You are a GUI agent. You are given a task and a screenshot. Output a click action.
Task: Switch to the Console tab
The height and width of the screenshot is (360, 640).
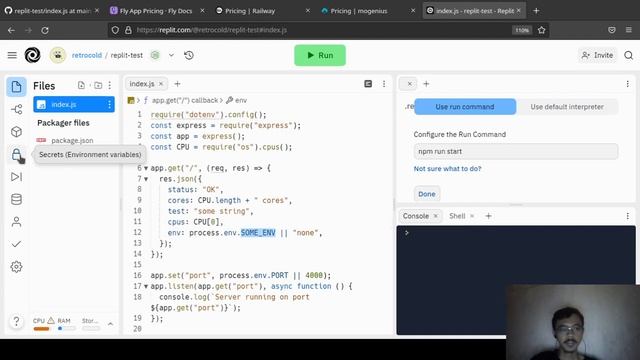[x=416, y=216]
